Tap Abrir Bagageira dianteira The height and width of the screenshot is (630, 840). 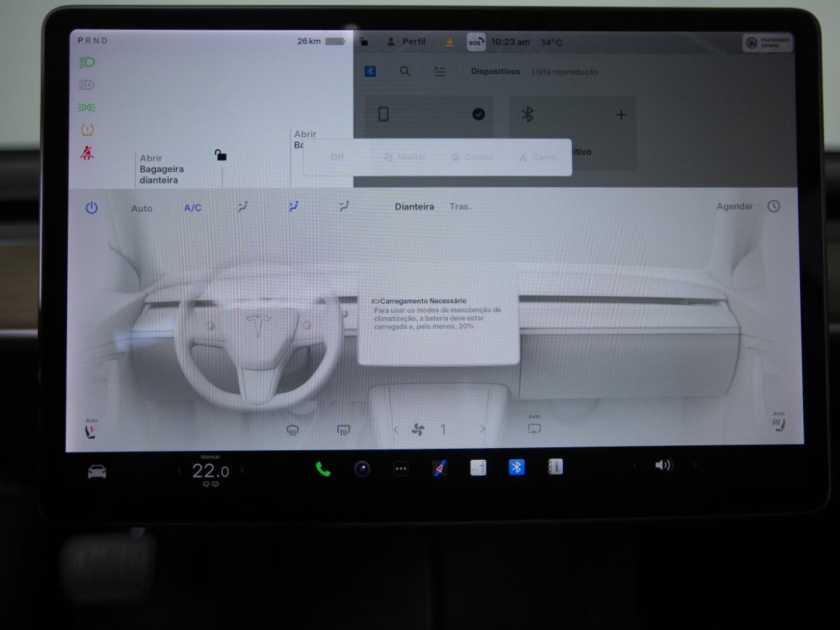click(x=161, y=169)
